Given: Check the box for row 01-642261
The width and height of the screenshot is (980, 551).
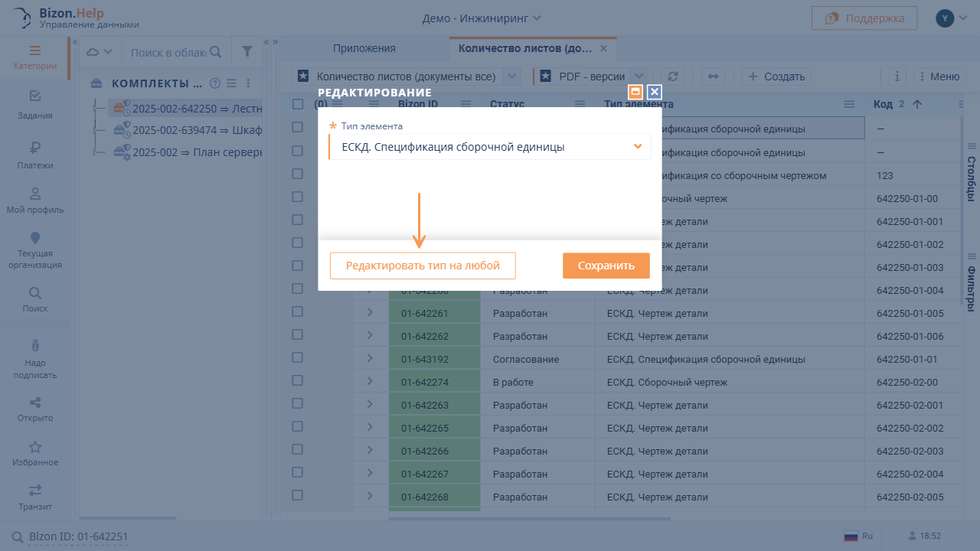Looking at the screenshot, I should 298,312.
